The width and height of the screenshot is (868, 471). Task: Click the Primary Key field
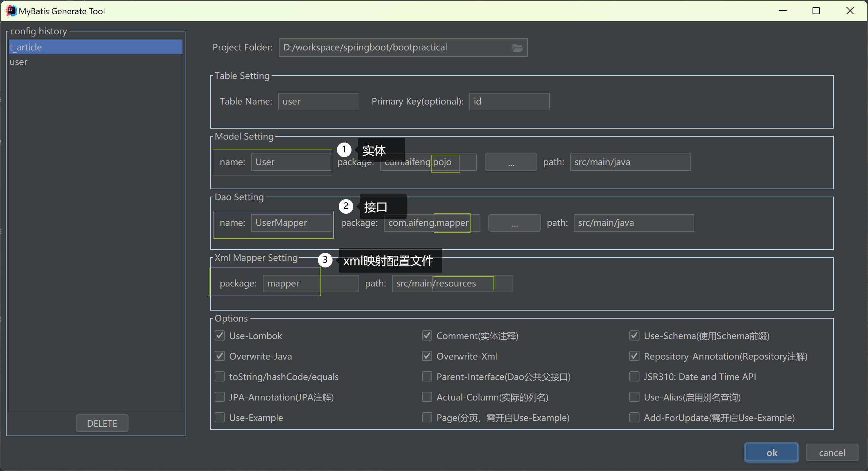[x=510, y=102]
